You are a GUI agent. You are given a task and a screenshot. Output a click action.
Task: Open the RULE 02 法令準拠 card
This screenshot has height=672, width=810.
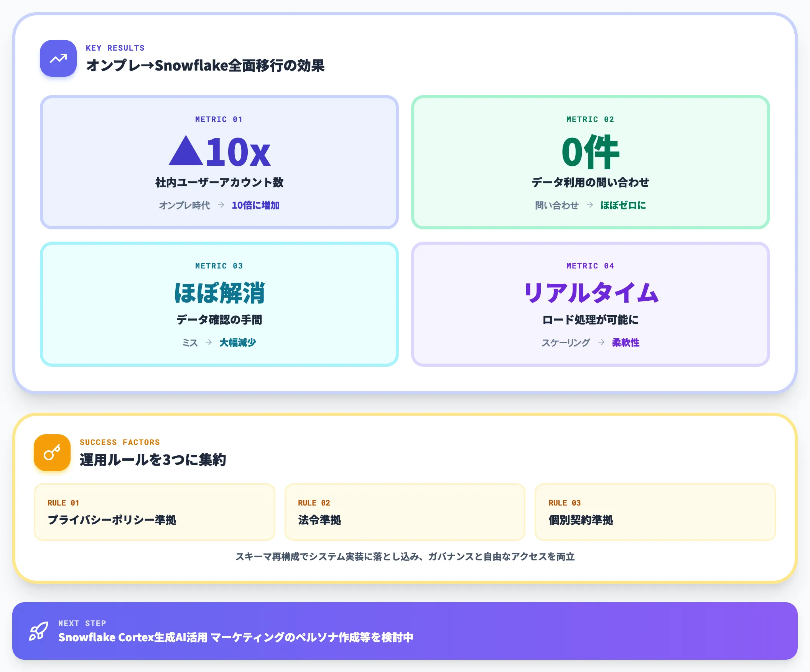tap(405, 512)
